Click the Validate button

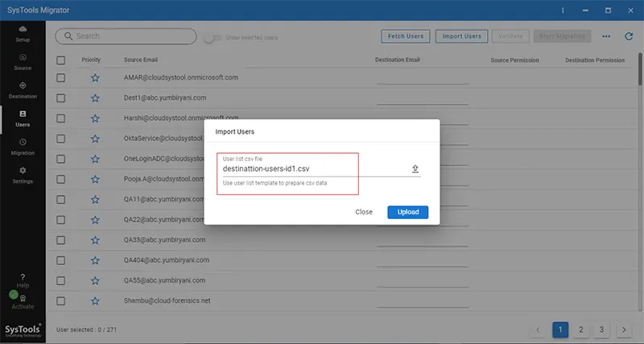click(x=510, y=36)
